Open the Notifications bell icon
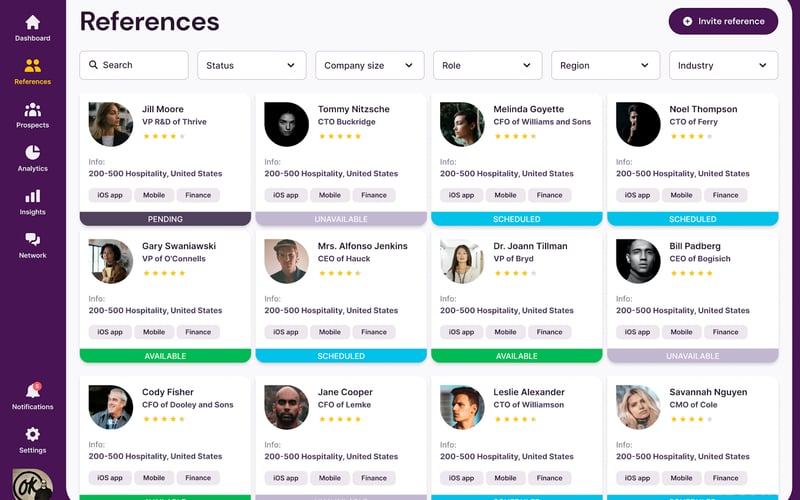 pos(32,391)
